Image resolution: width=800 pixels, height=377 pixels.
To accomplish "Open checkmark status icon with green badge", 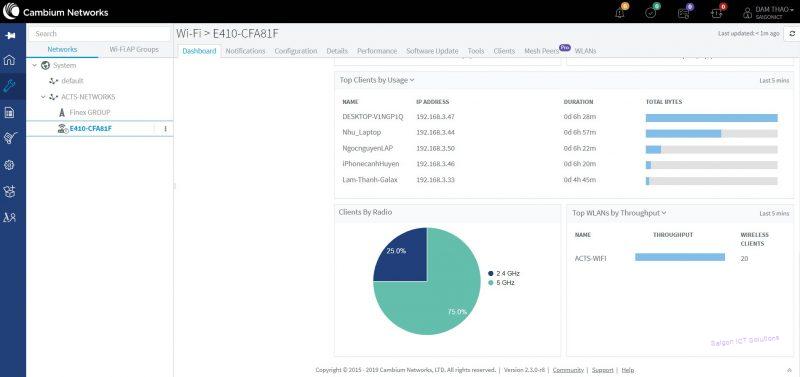I will (652, 12).
